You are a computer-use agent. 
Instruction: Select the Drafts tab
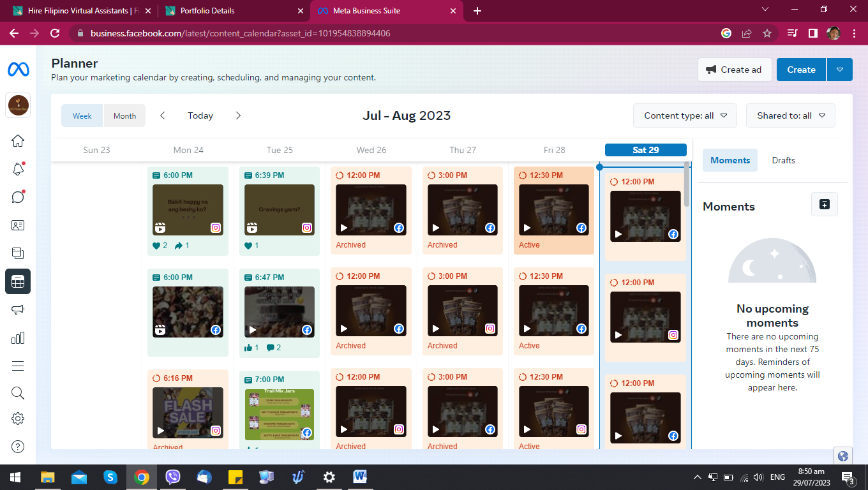coord(783,160)
